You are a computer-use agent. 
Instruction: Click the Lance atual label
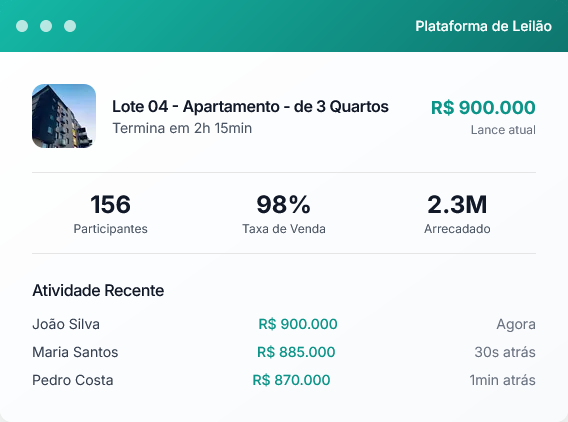[503, 130]
